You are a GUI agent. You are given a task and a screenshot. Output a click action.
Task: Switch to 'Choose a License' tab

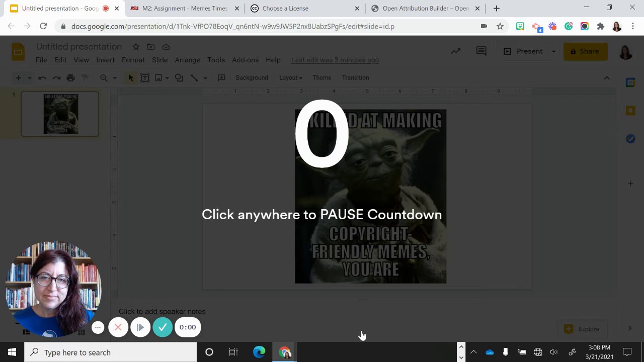[305, 9]
